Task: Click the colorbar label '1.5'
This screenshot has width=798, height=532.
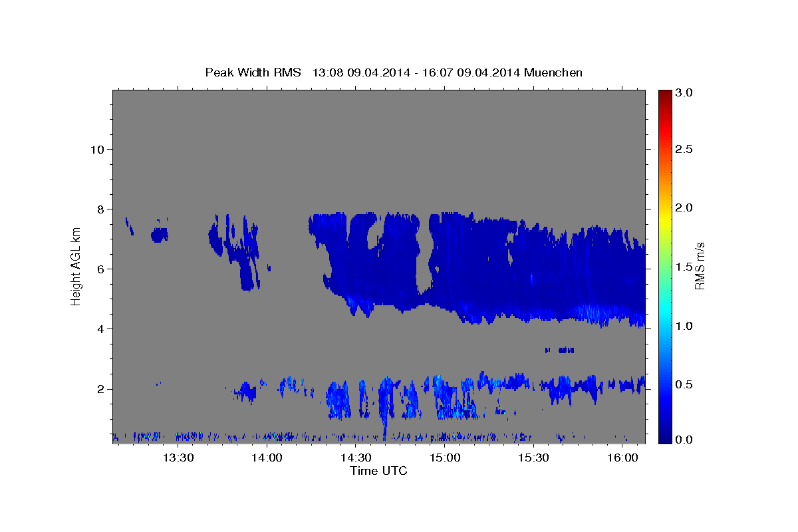Action: 685,267
